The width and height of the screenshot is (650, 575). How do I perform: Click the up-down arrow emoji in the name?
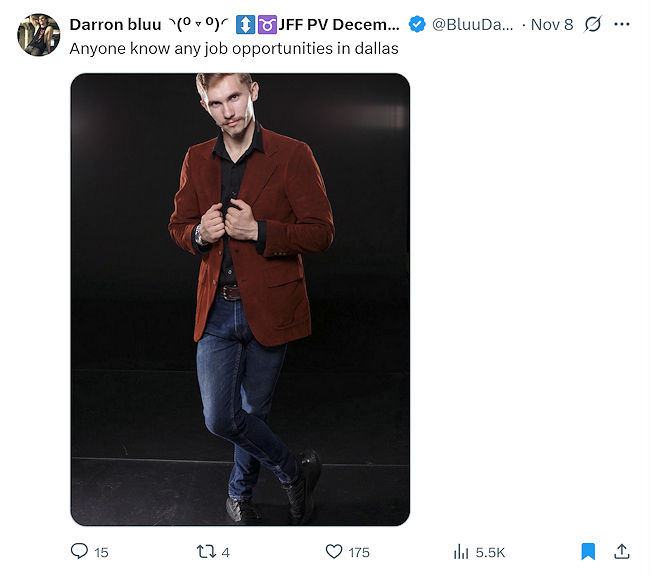245,24
